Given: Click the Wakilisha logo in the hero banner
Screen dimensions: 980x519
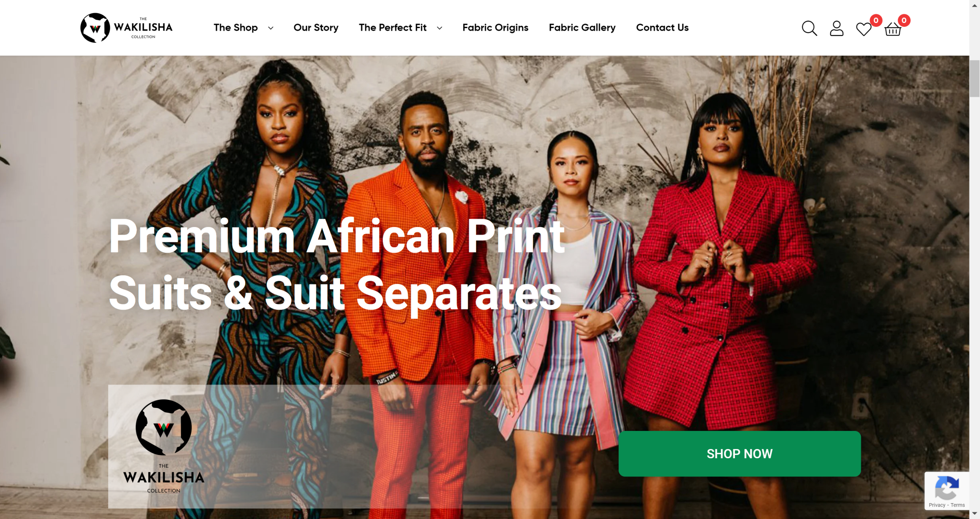Looking at the screenshot, I should pyautogui.click(x=164, y=446).
